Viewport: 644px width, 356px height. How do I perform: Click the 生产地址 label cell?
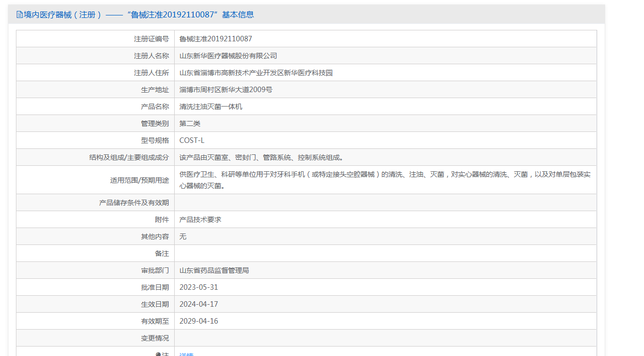pos(95,90)
